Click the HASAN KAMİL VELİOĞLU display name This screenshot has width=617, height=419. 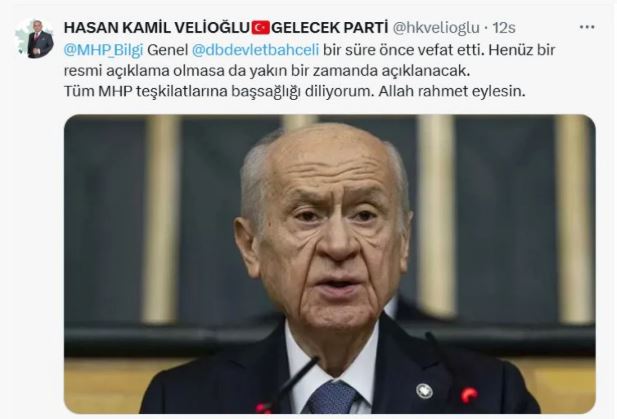coord(157,28)
